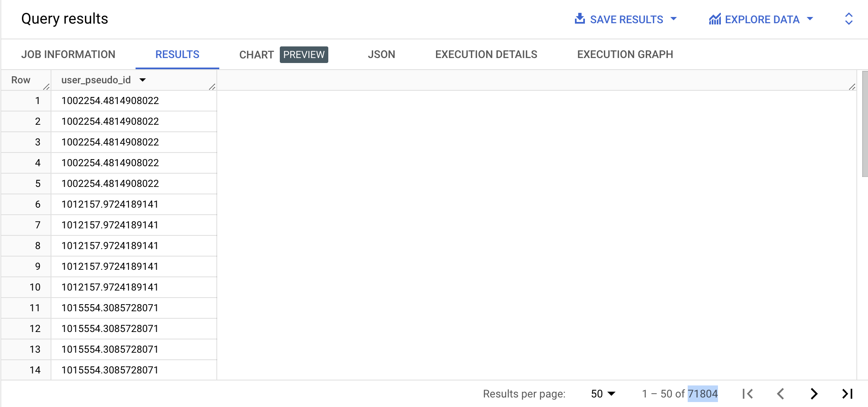
Task: Click the Explore Data button label
Action: pyautogui.click(x=762, y=19)
